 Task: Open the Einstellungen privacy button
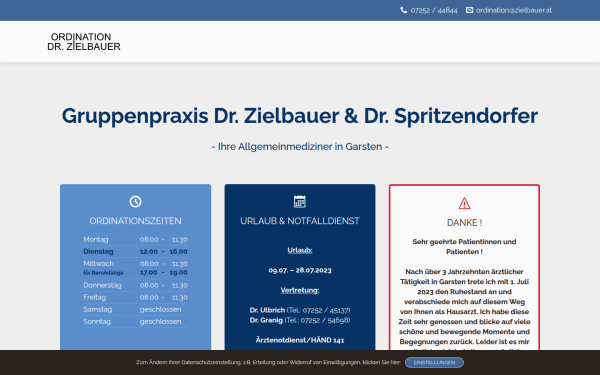point(434,362)
